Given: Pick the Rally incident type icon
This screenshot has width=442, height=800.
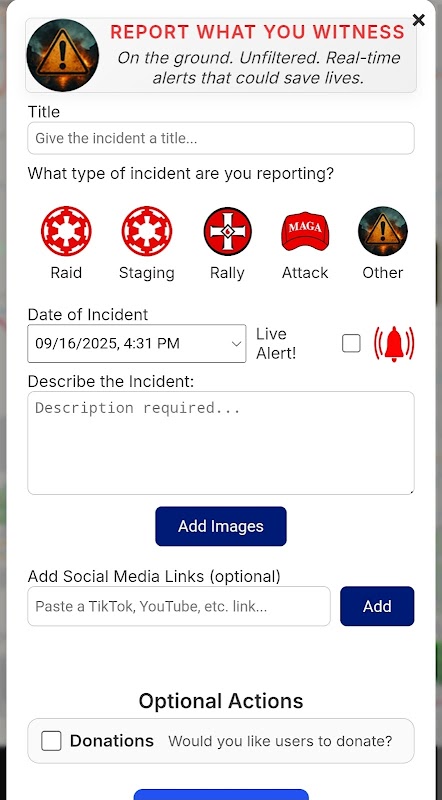Looking at the screenshot, I should tap(227, 231).
